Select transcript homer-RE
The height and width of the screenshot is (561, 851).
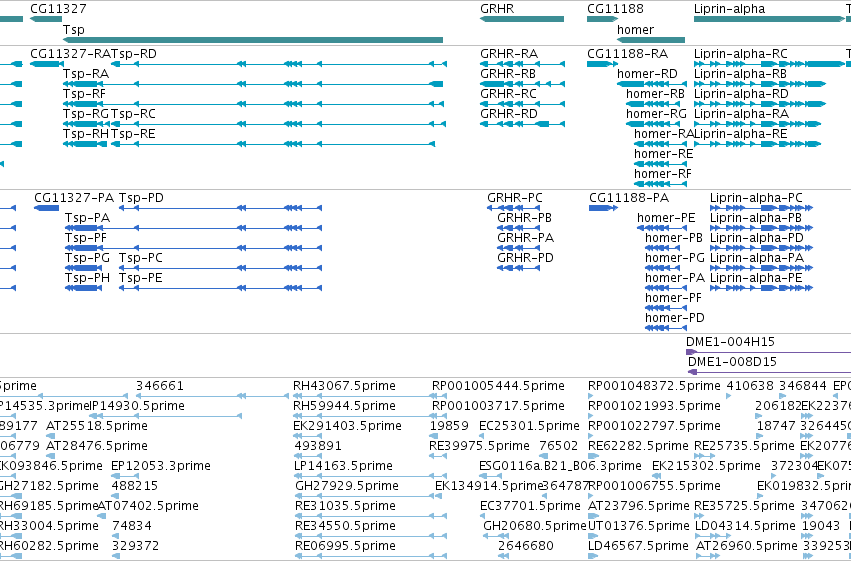tap(663, 154)
